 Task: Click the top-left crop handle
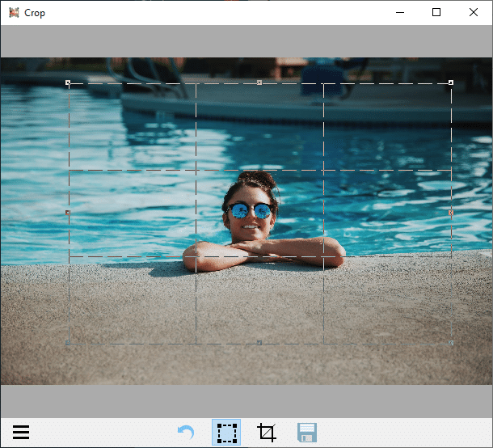pos(68,82)
